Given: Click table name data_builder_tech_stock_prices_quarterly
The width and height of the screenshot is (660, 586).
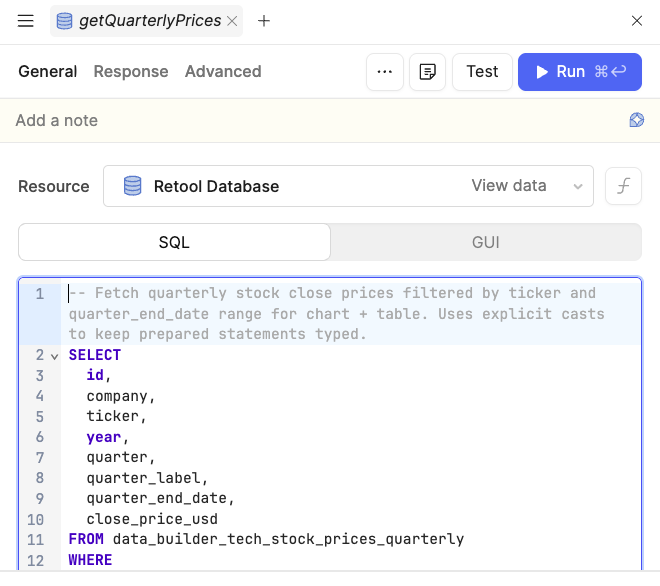Looking at the screenshot, I should [288, 539].
